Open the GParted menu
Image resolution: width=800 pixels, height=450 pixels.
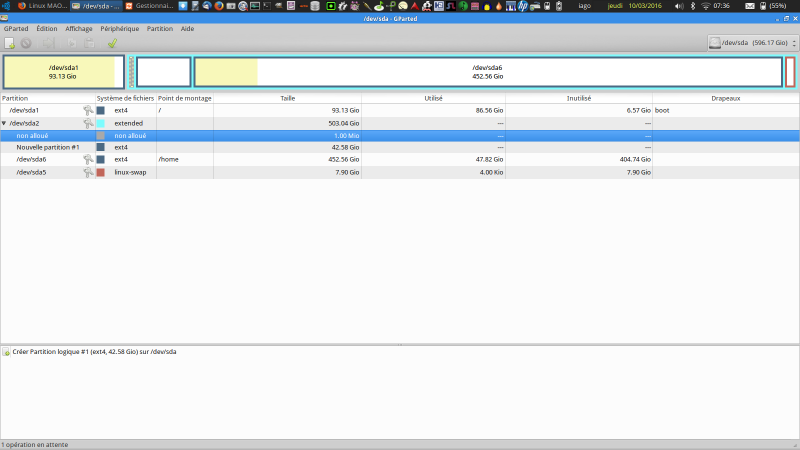(x=16, y=29)
